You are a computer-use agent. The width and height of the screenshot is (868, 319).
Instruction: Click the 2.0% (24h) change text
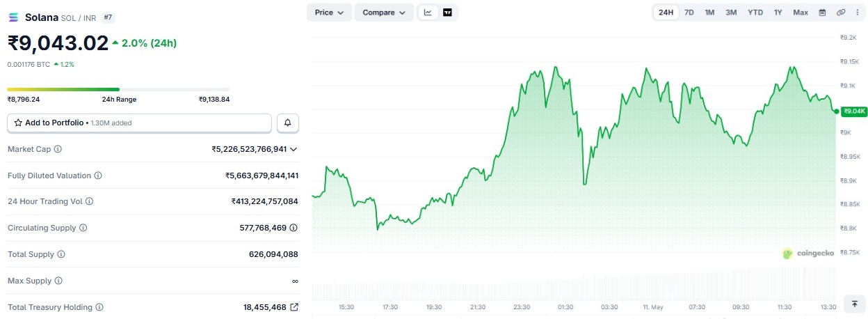point(149,43)
